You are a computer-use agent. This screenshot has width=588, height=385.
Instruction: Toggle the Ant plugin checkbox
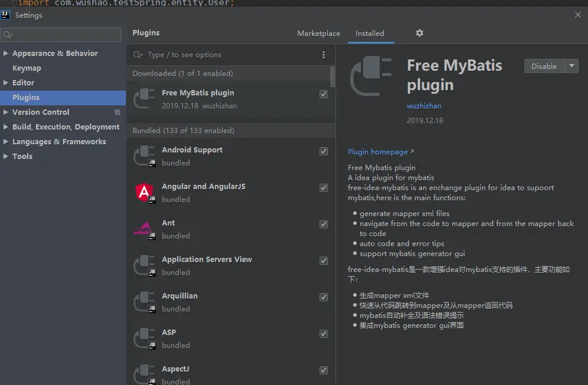coord(324,224)
